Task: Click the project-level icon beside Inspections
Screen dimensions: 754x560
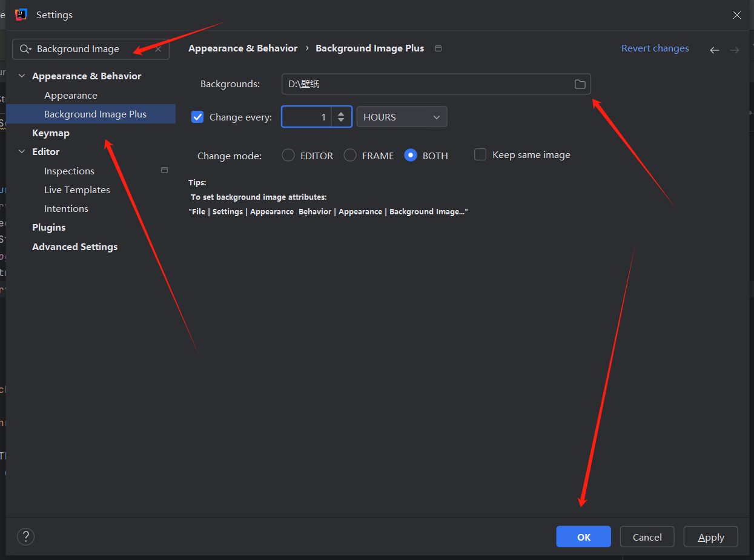Action: (x=164, y=171)
